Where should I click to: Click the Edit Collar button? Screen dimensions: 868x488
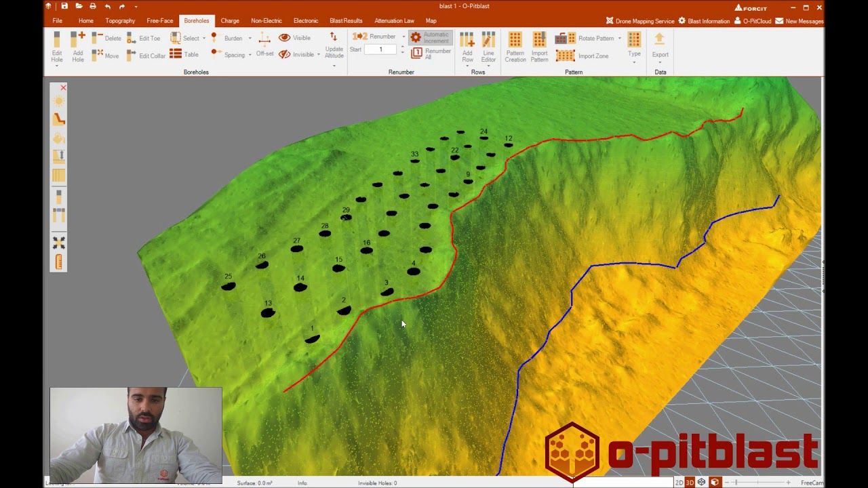coord(146,56)
